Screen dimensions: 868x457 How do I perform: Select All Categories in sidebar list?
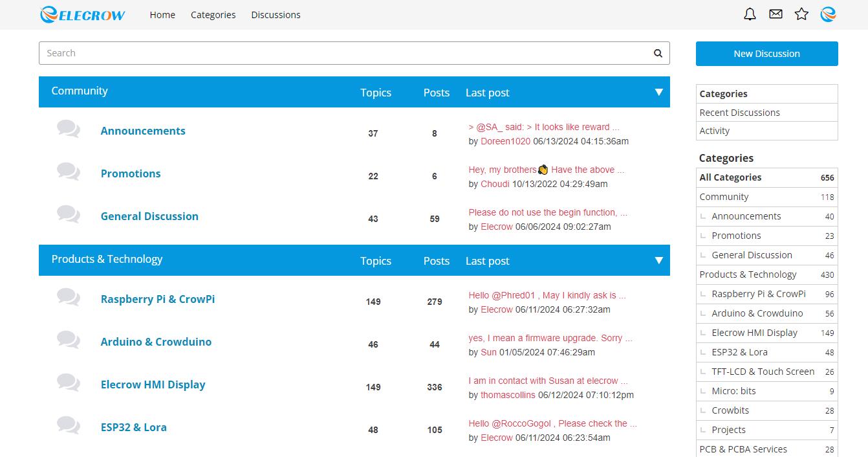pos(767,177)
